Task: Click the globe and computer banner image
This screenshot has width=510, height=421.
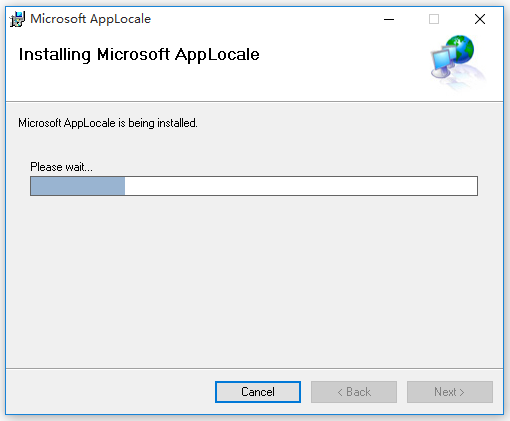Action: tap(458, 62)
